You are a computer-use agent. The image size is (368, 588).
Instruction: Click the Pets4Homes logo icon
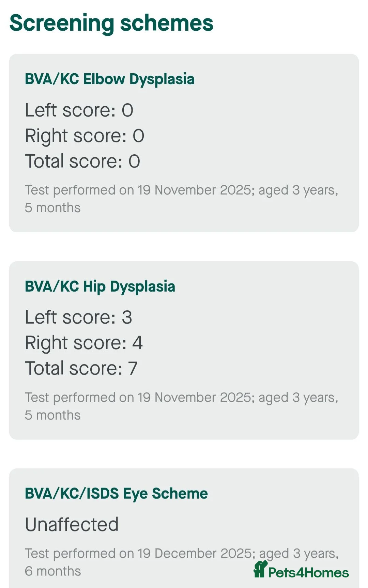coord(260,569)
